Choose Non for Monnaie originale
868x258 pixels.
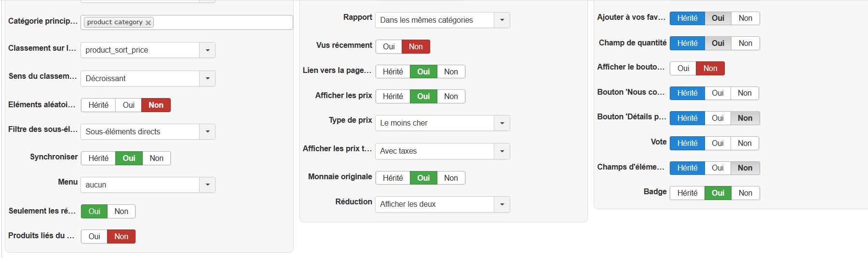(451, 178)
